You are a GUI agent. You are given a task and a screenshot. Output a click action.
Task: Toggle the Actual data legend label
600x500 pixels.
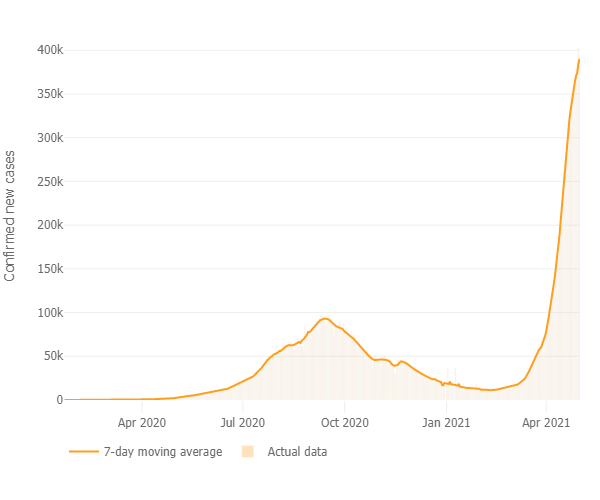296,452
